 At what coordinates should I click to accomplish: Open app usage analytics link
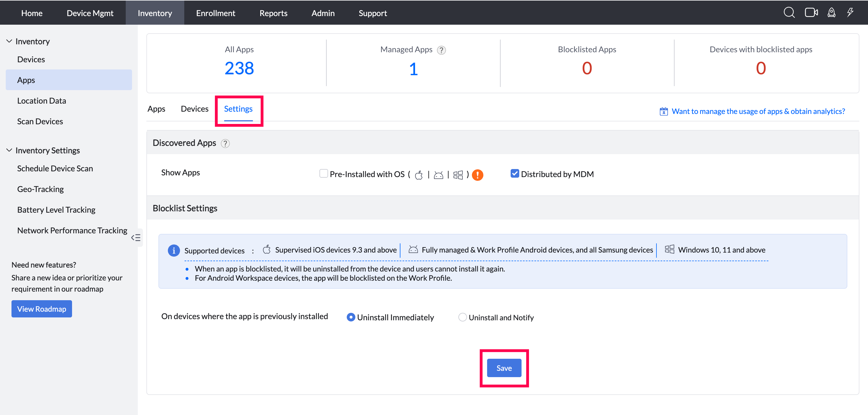758,111
